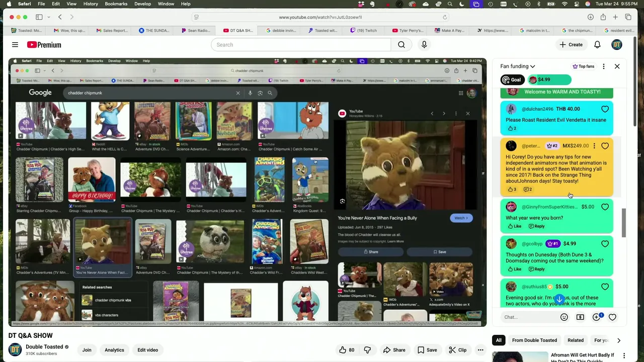
Task: Start voice search with microphone icon
Action: tap(424, 45)
